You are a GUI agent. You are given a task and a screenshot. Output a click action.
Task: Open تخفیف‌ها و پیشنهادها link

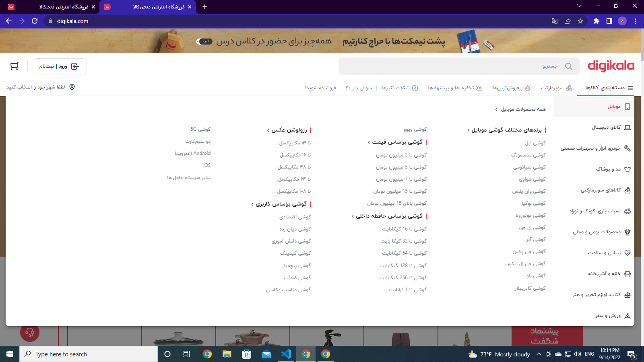point(455,88)
